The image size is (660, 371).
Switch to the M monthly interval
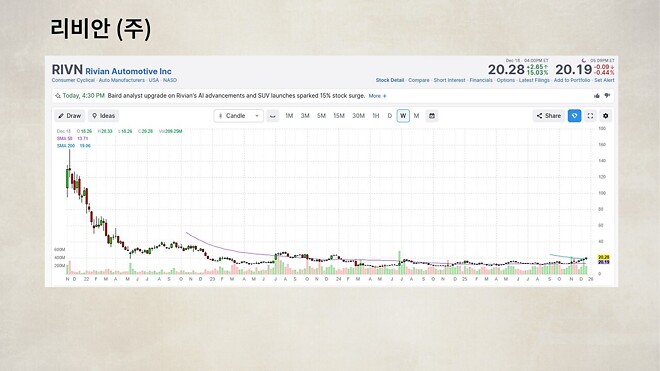pyautogui.click(x=416, y=116)
